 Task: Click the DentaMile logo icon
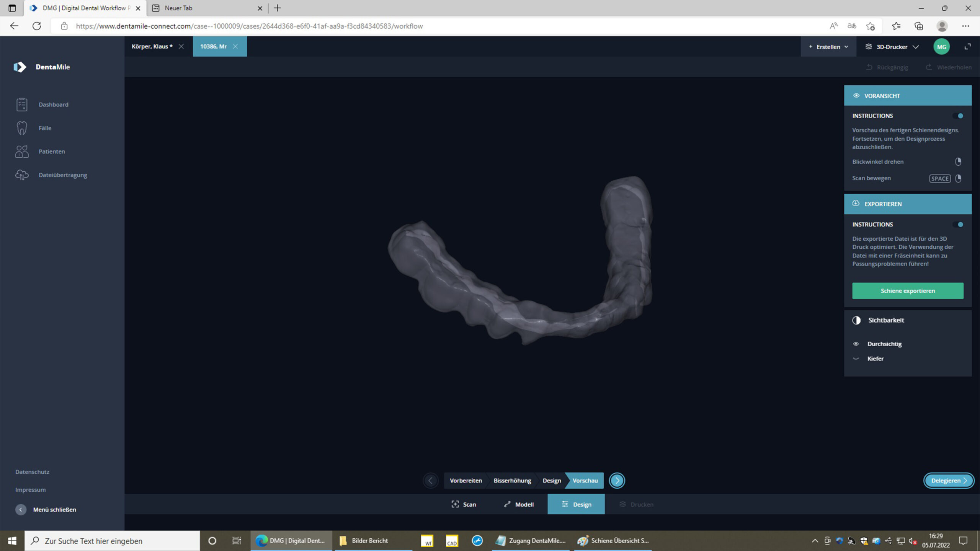pos(20,67)
